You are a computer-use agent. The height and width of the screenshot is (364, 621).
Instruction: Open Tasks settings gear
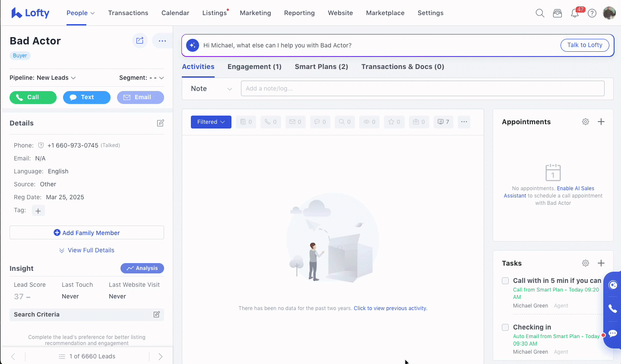pos(586,263)
